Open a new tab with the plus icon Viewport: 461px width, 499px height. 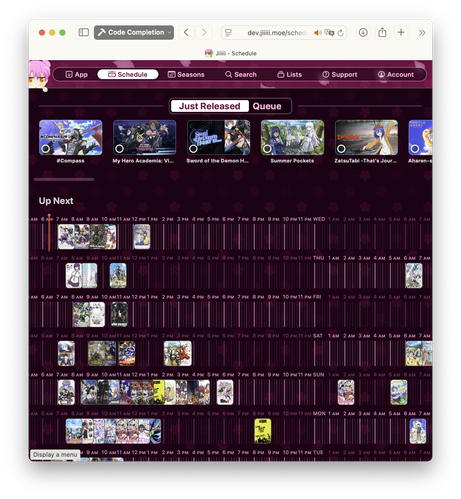pos(401,32)
